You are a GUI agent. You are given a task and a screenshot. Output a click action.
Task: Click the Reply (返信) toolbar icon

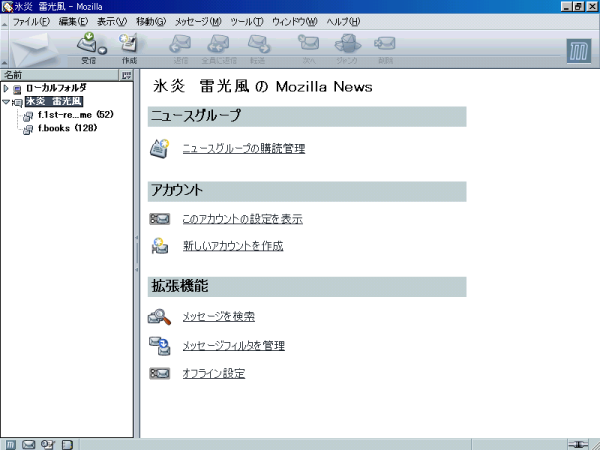pos(180,43)
